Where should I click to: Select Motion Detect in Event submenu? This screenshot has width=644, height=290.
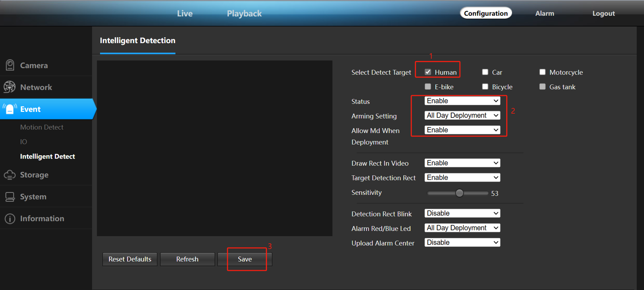coord(42,127)
